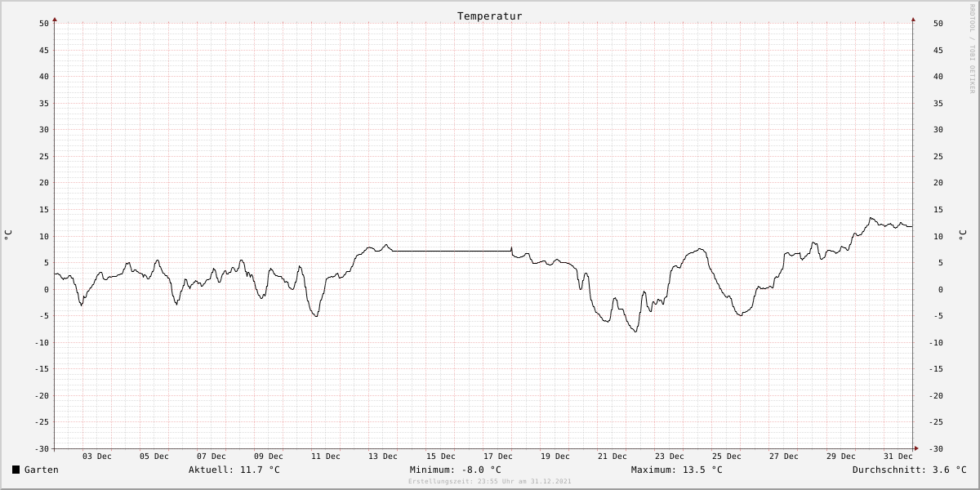Click the '09 Dec' date label
The height and width of the screenshot is (490, 980).
269,457
